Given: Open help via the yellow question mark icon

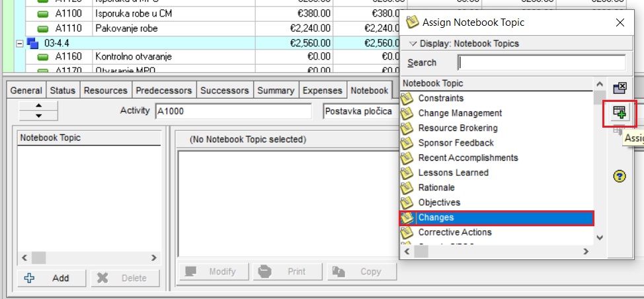Looking at the screenshot, I should [x=620, y=176].
